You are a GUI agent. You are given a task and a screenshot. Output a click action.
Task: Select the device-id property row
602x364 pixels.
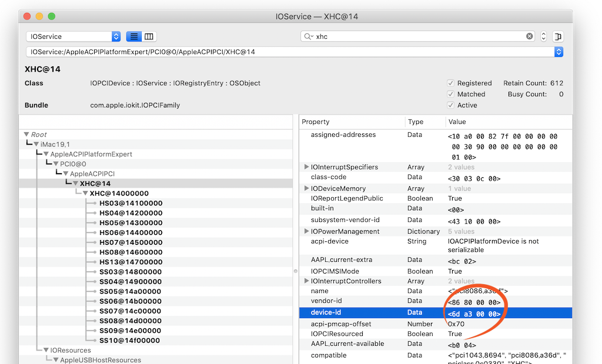[x=436, y=312]
